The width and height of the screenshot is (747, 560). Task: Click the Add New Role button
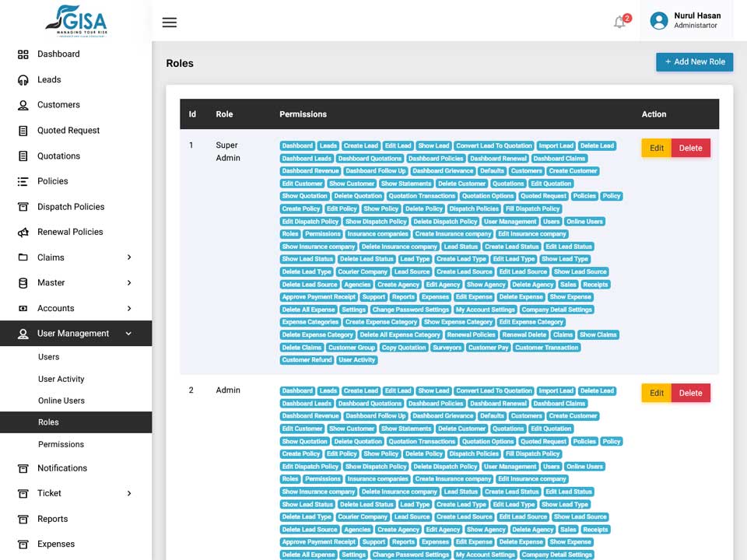[695, 62]
